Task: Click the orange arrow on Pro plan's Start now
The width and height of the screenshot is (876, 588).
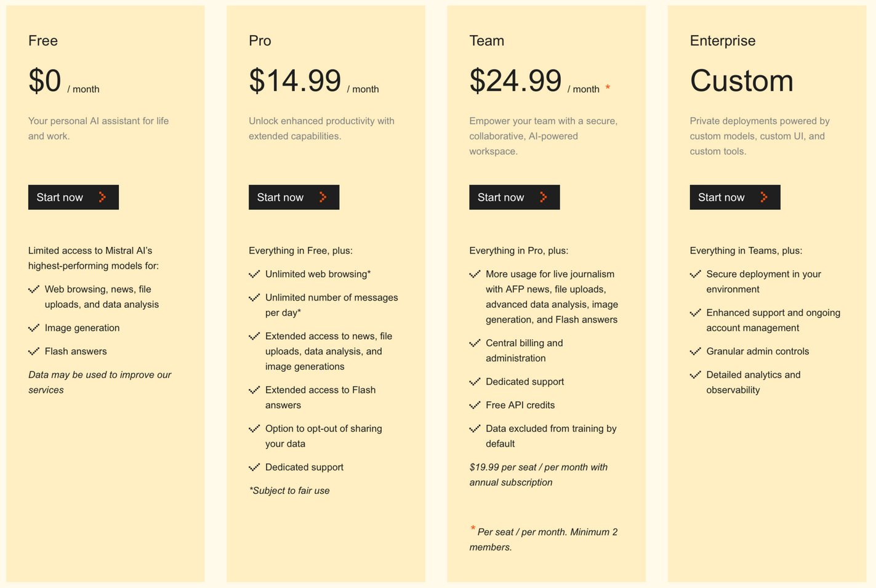Action: coord(323,197)
